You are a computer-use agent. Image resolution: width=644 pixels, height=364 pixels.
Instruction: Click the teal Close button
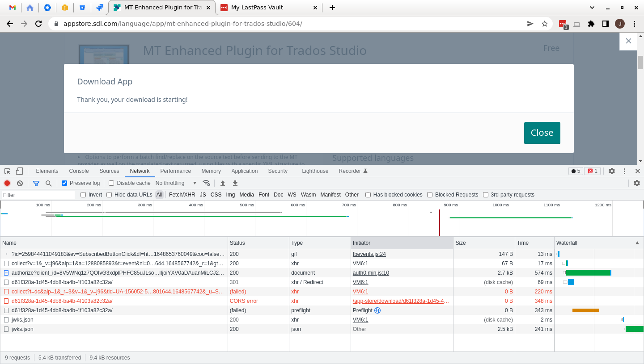click(x=542, y=133)
